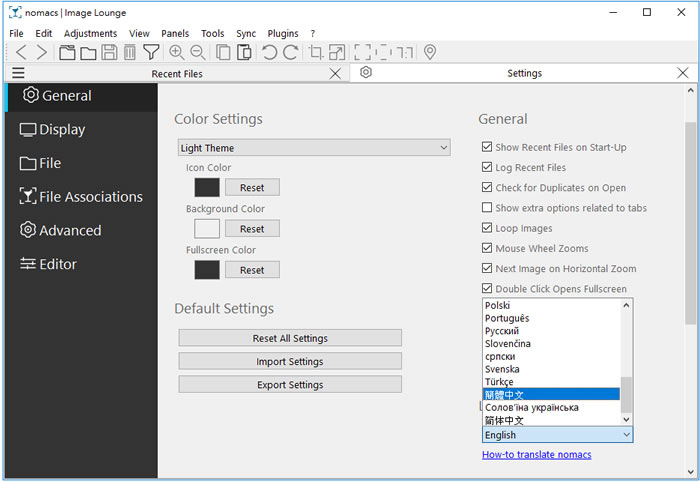Click the Reset All Settings button
Image resolution: width=700 pixels, height=482 pixels.
[x=290, y=338]
